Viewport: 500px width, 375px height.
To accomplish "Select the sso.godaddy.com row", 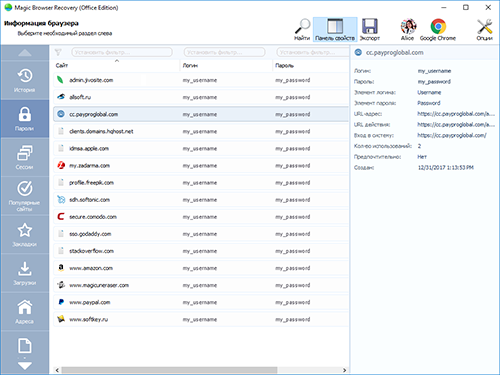I will (x=201, y=234).
